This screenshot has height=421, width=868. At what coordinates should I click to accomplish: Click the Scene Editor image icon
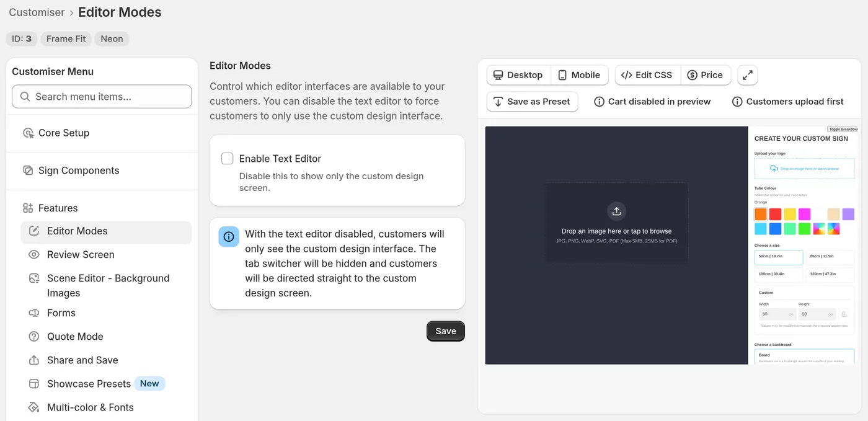(34, 278)
